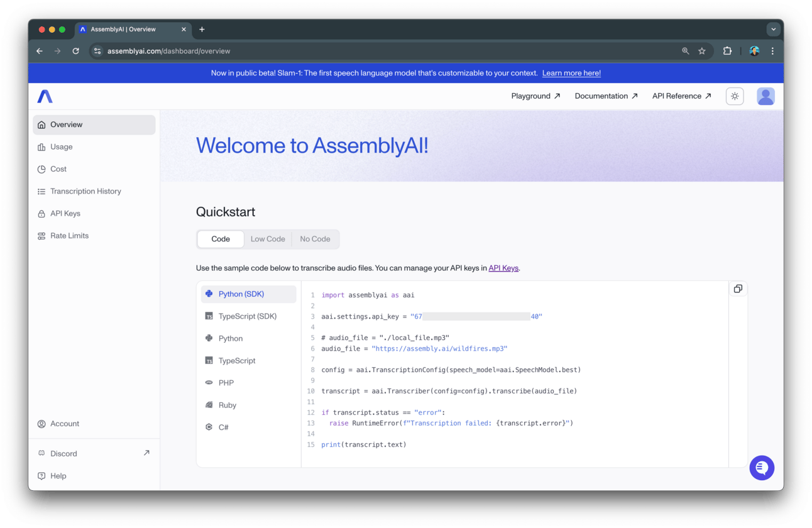Viewport: 812px width, 528px height.
Task: Click the Ruby language icon
Action: [209, 405]
